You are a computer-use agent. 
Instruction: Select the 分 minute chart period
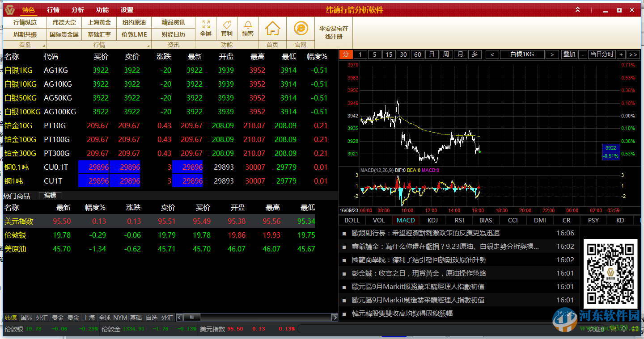[x=346, y=54]
